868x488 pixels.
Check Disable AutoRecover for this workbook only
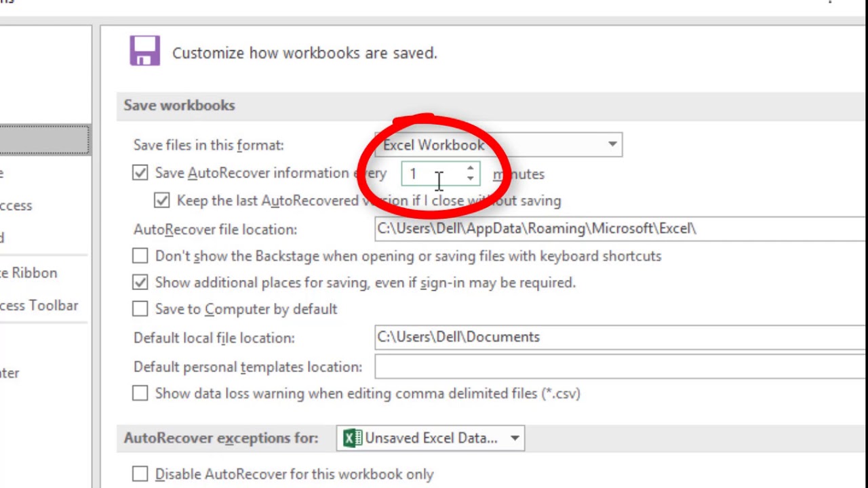click(x=140, y=474)
